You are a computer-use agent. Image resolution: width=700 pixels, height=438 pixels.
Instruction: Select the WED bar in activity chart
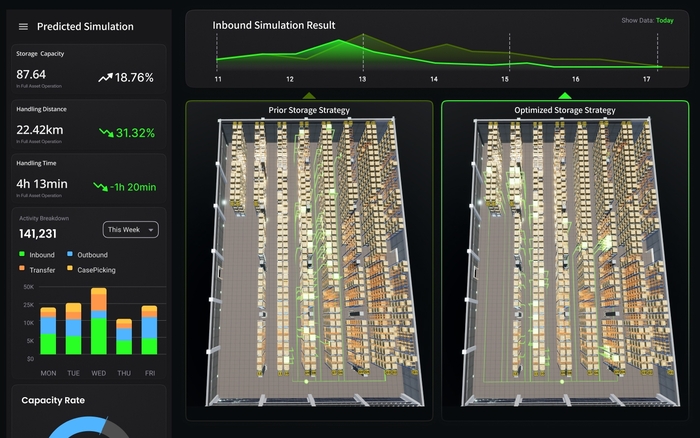pyautogui.click(x=98, y=322)
